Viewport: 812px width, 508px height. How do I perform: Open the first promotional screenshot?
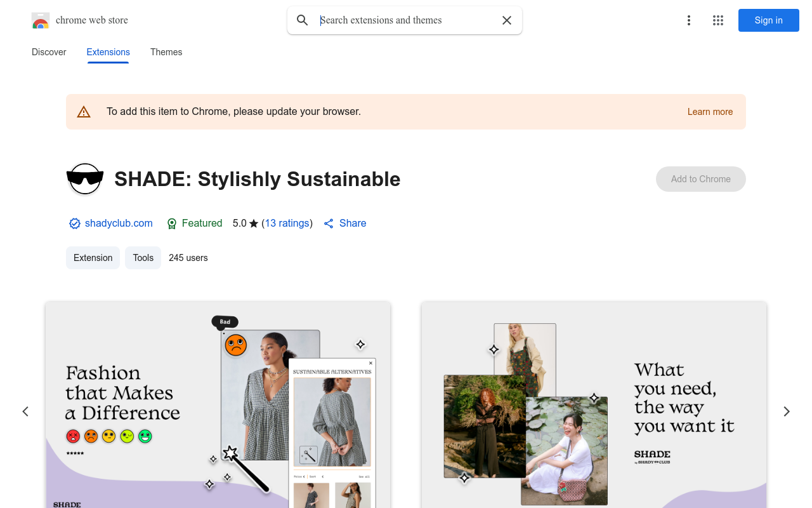[x=217, y=406]
